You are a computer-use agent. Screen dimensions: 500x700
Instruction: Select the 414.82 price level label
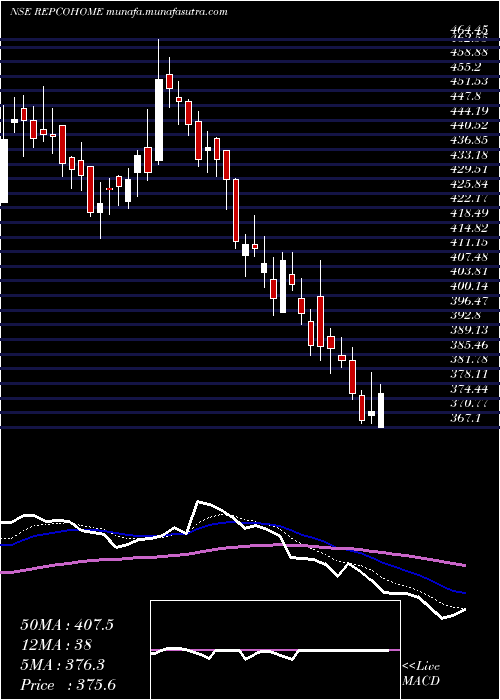click(469, 228)
